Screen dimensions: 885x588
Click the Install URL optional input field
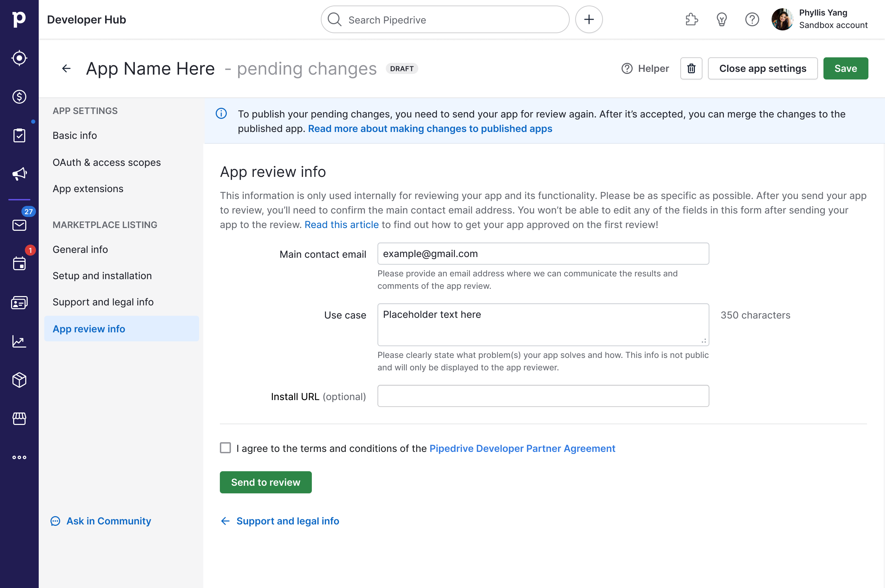(543, 396)
